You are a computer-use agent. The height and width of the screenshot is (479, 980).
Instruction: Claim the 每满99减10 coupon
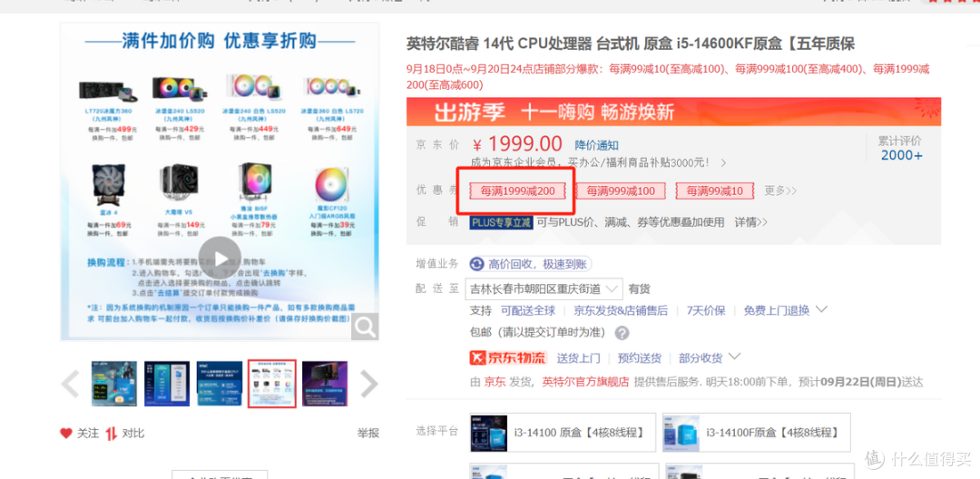point(714,191)
